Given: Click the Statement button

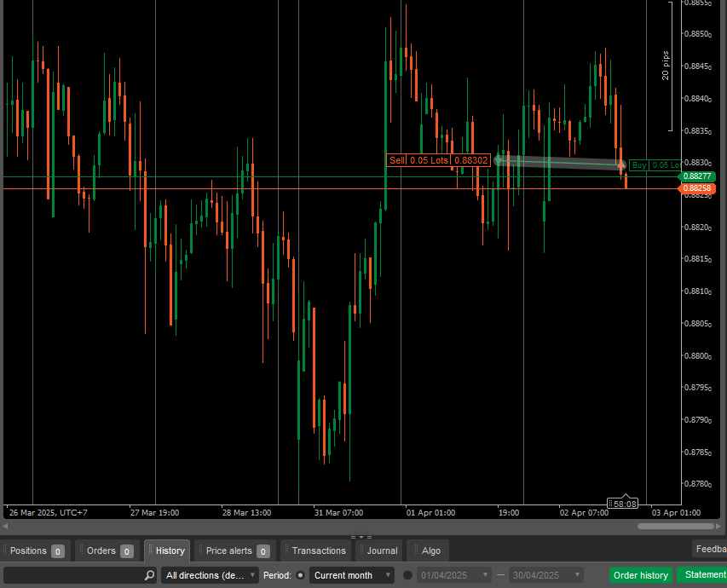Looking at the screenshot, I should pos(703,575).
